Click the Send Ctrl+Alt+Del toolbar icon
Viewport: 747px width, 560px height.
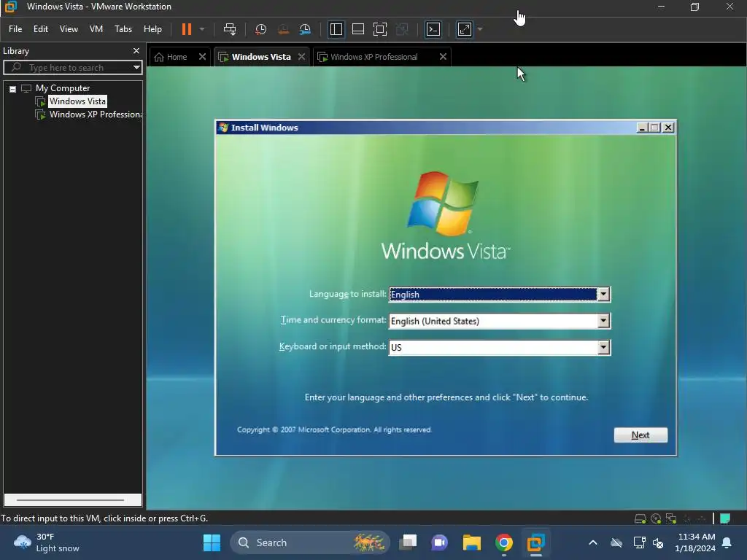tap(230, 29)
